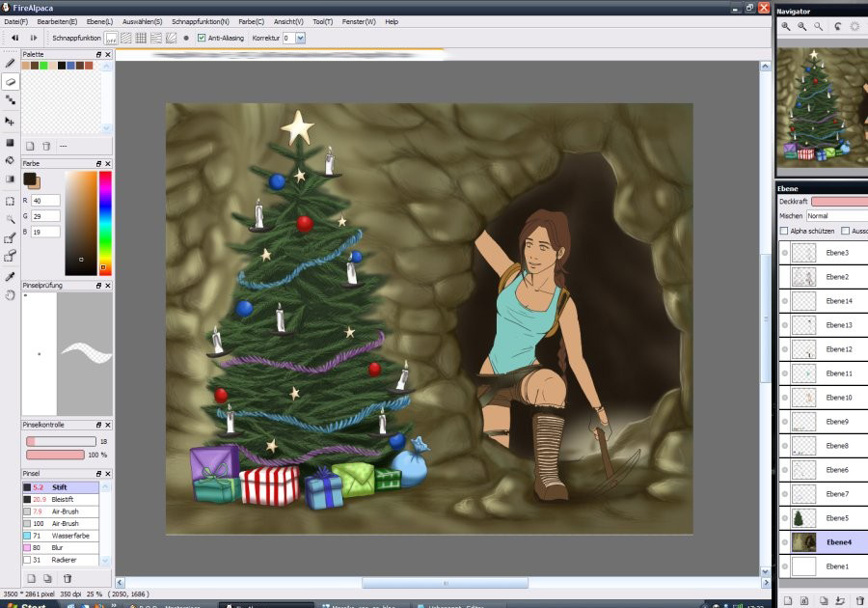
Task: Enable the Alpha schützen checkbox
Action: click(784, 231)
